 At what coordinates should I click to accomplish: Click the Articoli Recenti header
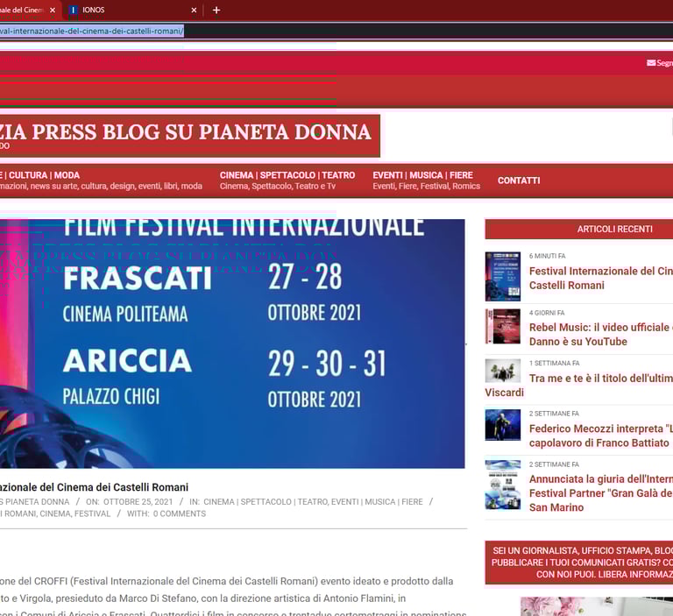614,230
